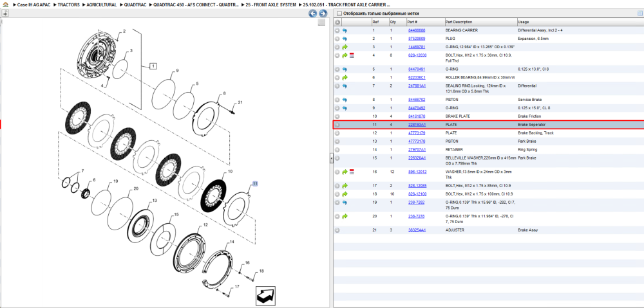Collapse parts panel using the splitter arrow
The width and height of the screenshot is (644, 308).
(331, 159)
